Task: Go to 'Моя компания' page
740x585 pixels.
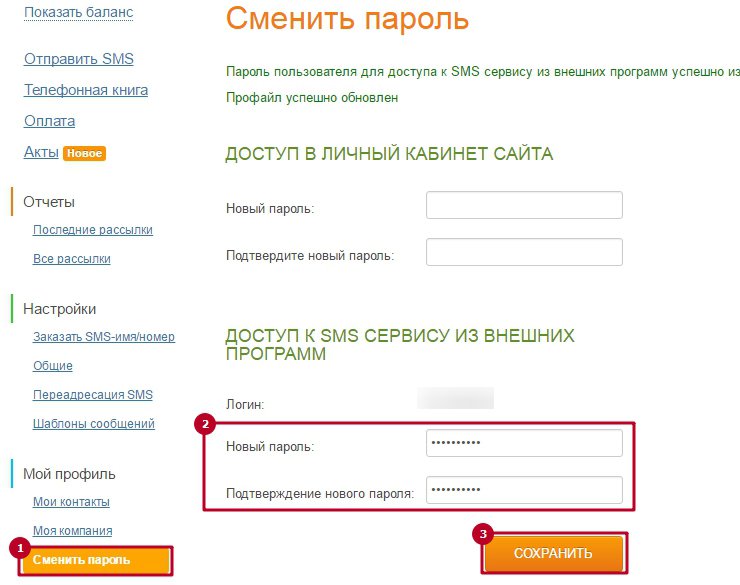Action: click(72, 531)
